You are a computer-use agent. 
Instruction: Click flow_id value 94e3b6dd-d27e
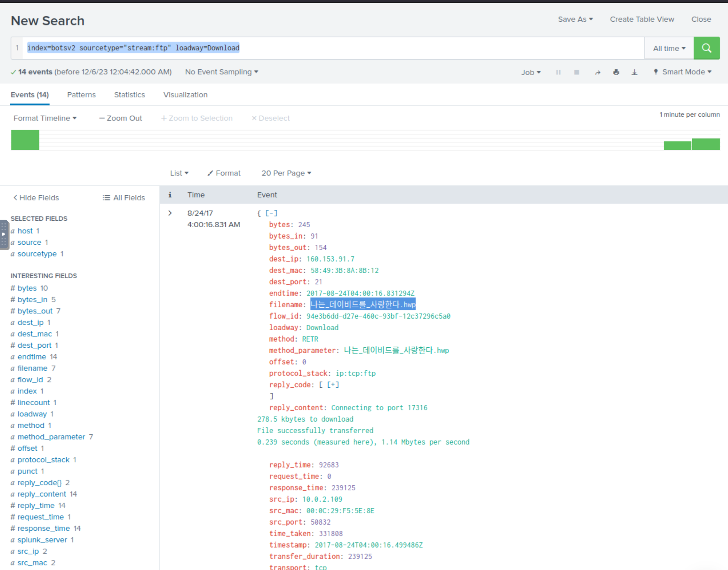[x=378, y=316]
